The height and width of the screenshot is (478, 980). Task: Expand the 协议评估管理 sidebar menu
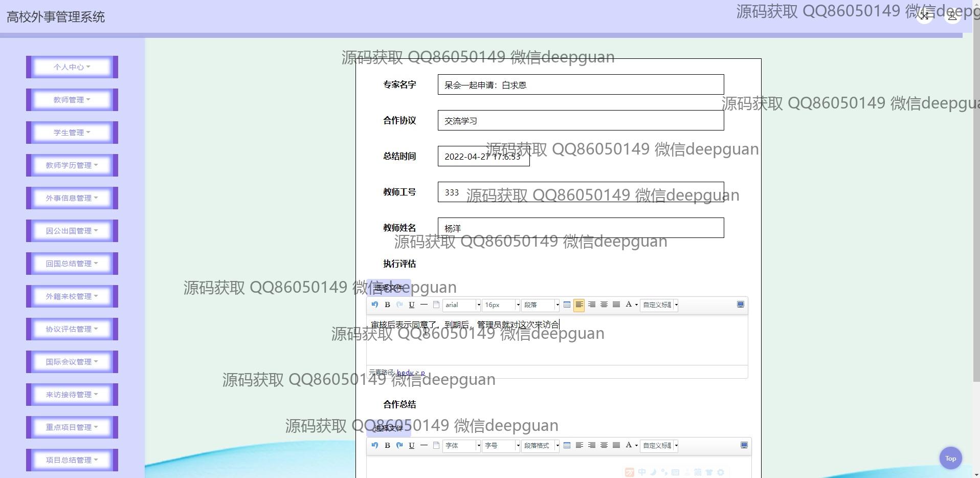[72, 329]
